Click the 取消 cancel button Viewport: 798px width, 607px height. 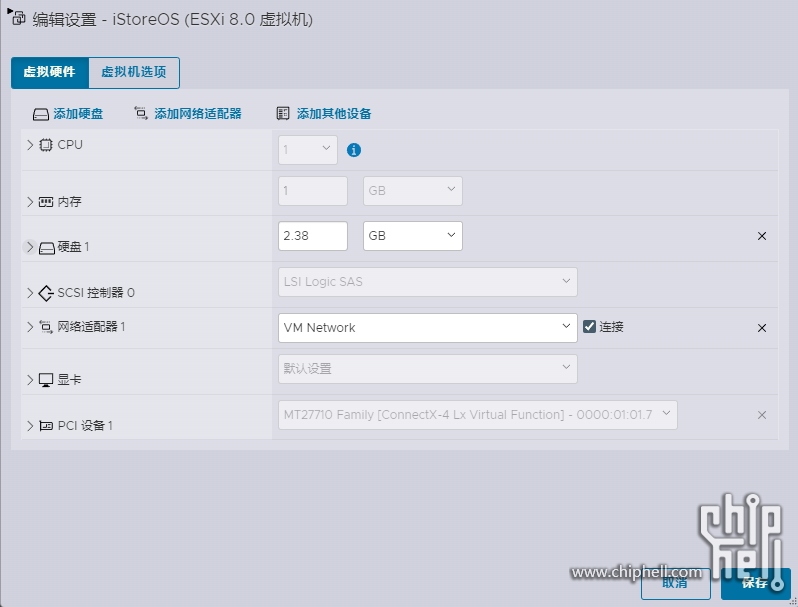[x=676, y=584]
